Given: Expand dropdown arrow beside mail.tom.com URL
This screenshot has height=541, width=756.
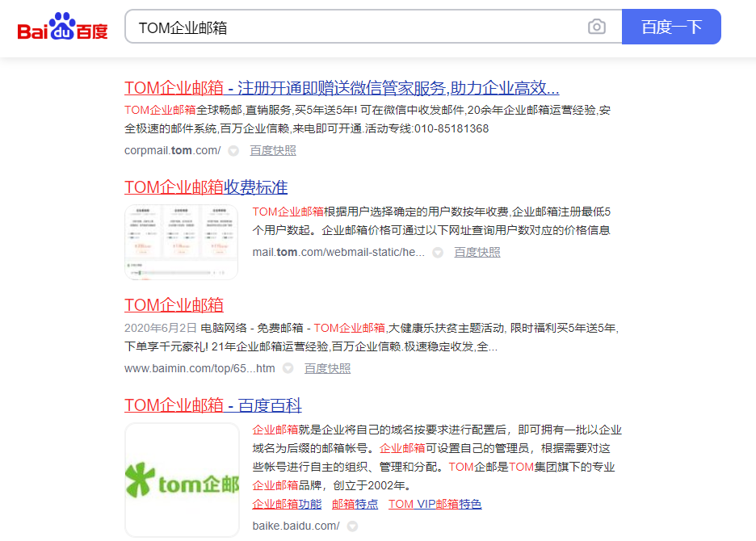Looking at the screenshot, I should coord(438,253).
